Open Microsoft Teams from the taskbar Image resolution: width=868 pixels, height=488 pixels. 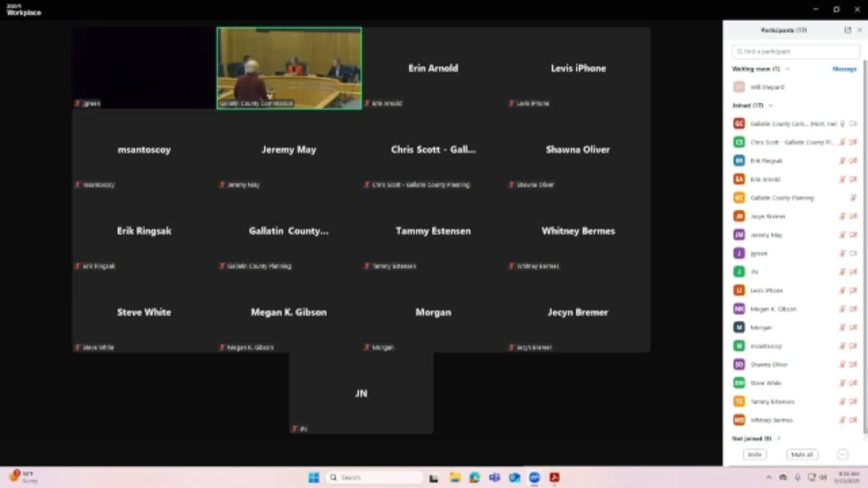point(494,477)
